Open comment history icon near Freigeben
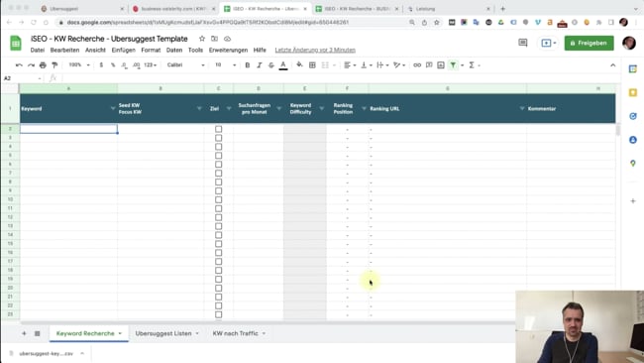 (523, 43)
